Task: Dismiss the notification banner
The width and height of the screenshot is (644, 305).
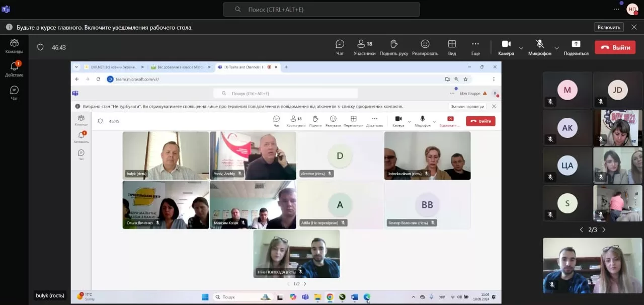Action: (634, 27)
